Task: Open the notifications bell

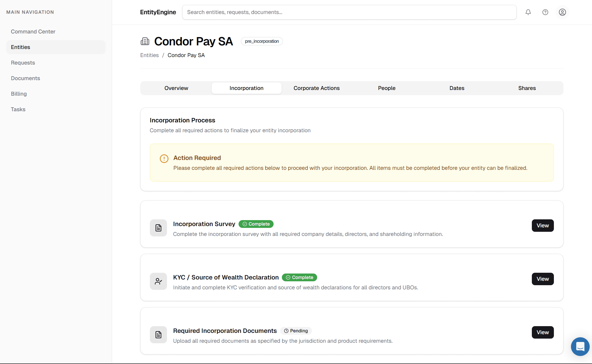Action: click(528, 12)
